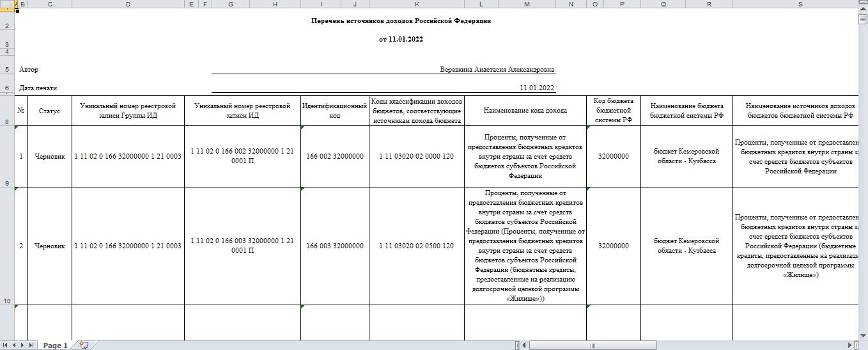Click the horizontal scrollbar left arrow
This screenshot has height=350, width=868.
(x=525, y=346)
